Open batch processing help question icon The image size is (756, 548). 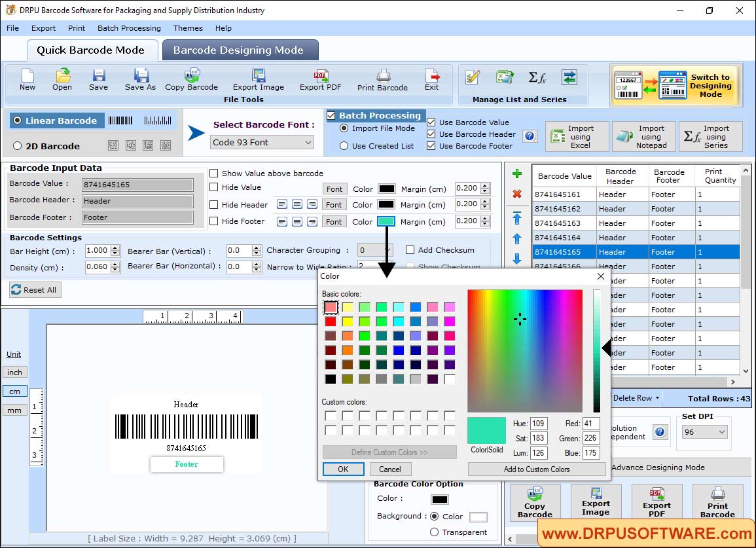[x=530, y=136]
